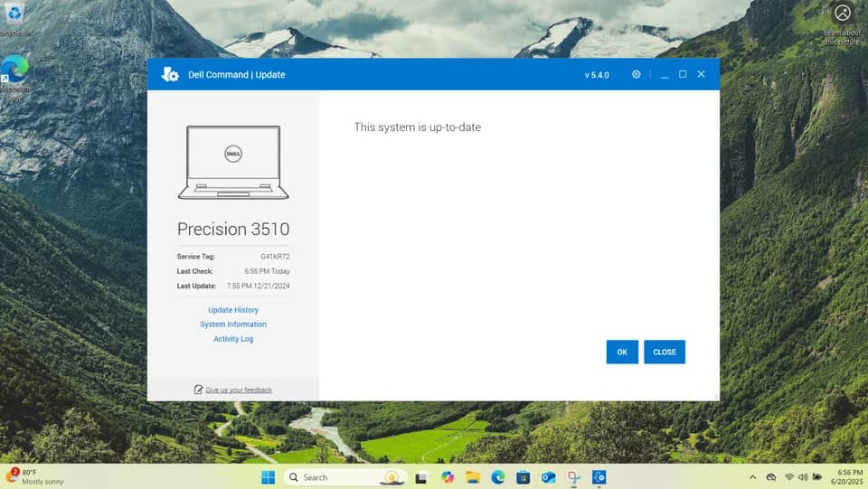Open Microsoft Store from taskbar
This screenshot has width=868, height=489.
tap(524, 477)
